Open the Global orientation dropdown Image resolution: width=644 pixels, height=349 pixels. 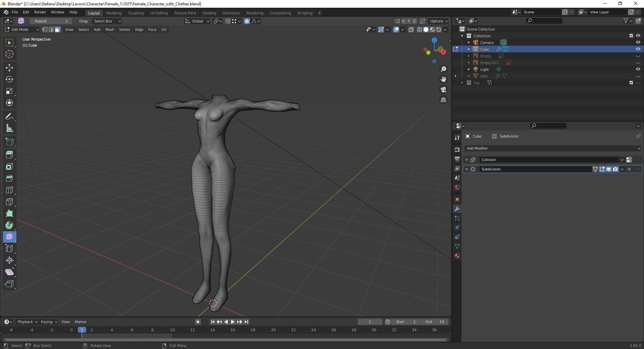click(197, 21)
